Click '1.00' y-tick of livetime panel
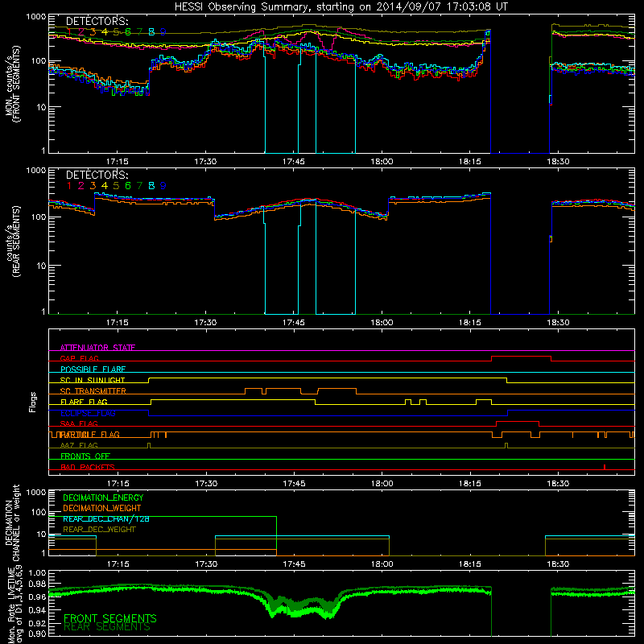 click(x=37, y=572)
